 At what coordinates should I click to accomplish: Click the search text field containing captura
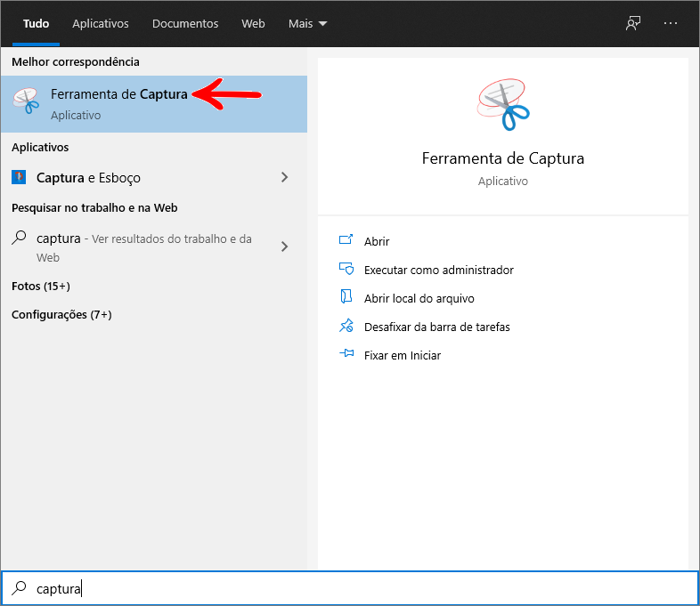356,588
